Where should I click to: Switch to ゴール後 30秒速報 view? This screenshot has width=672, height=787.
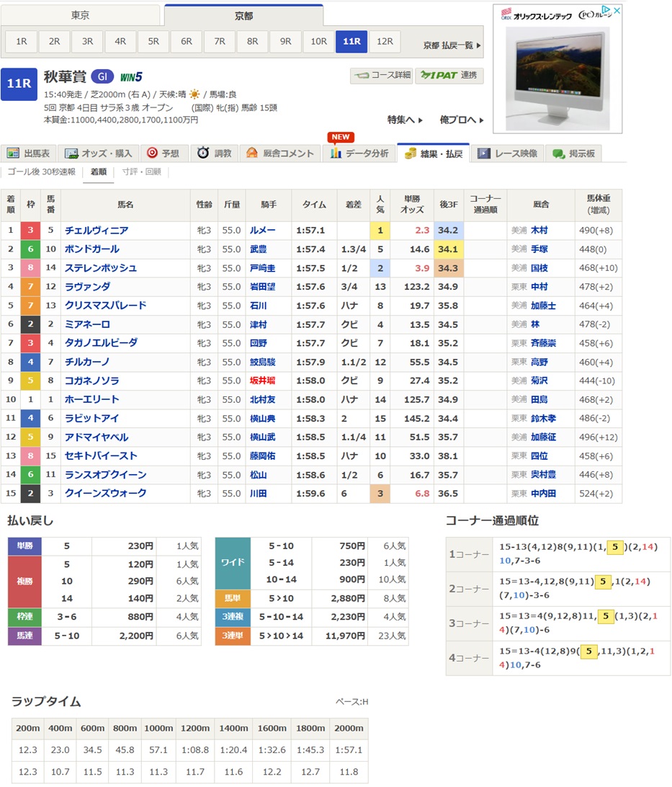[x=41, y=172]
